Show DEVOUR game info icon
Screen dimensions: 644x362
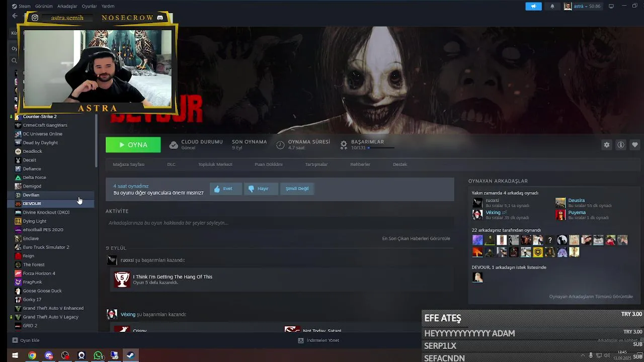pyautogui.click(x=621, y=145)
